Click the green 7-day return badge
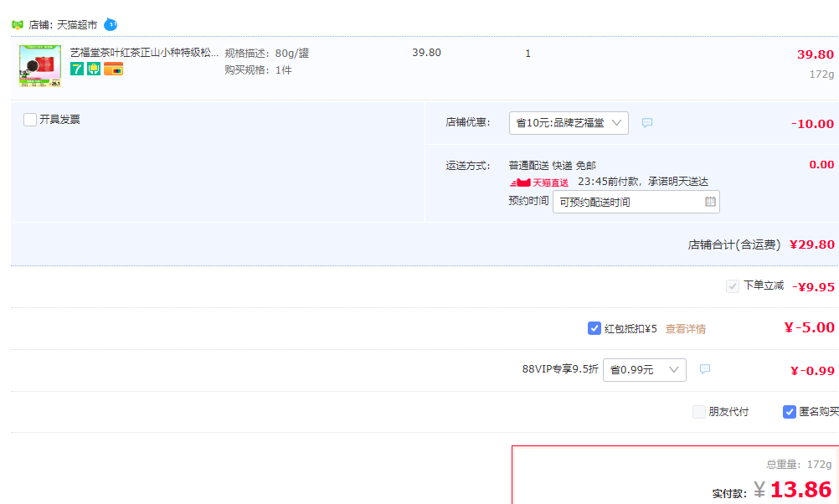This screenshot has height=504, width=839. 77,69
